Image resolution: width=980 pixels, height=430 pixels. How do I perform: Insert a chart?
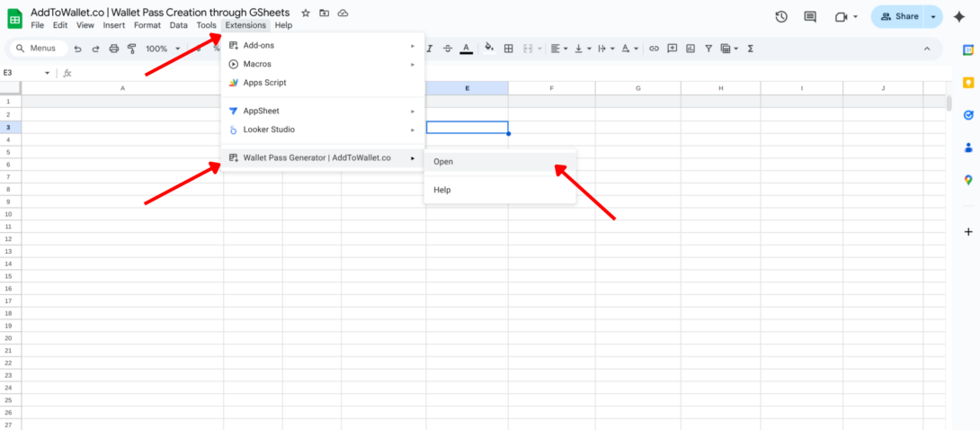[x=690, y=48]
